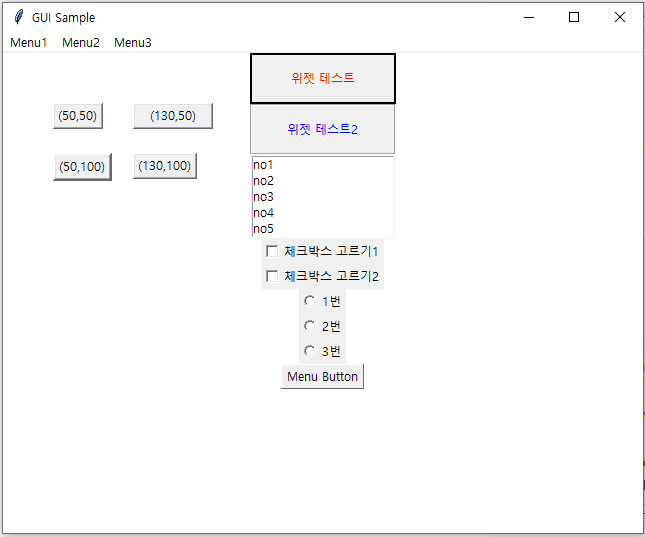Select no5 in the listbox
Screen dimensions: 645x537
coord(323,229)
